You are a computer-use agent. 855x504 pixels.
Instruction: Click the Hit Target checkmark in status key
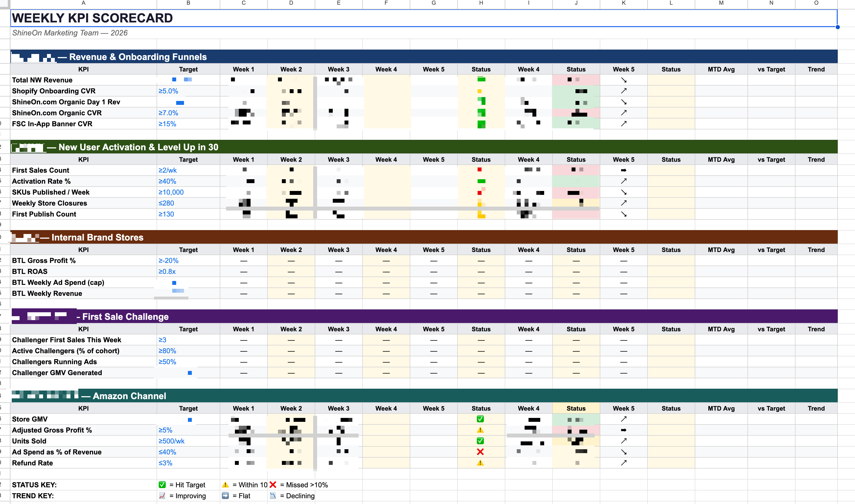tap(162, 485)
